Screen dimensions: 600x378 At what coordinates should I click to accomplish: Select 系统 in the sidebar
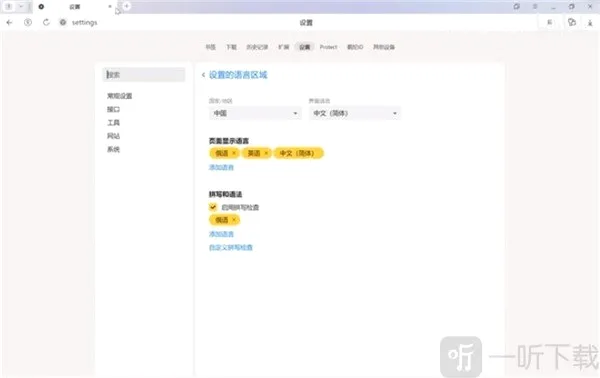pos(113,149)
